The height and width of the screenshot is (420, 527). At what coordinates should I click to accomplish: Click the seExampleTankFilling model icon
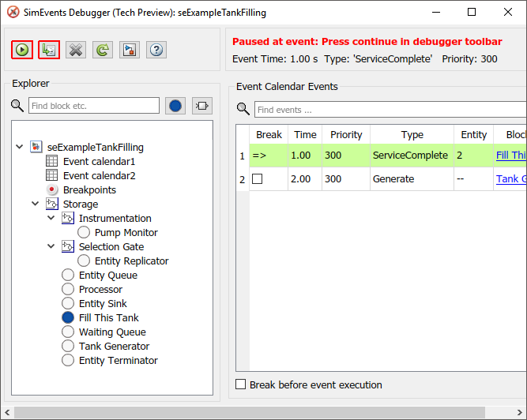pyautogui.click(x=36, y=147)
